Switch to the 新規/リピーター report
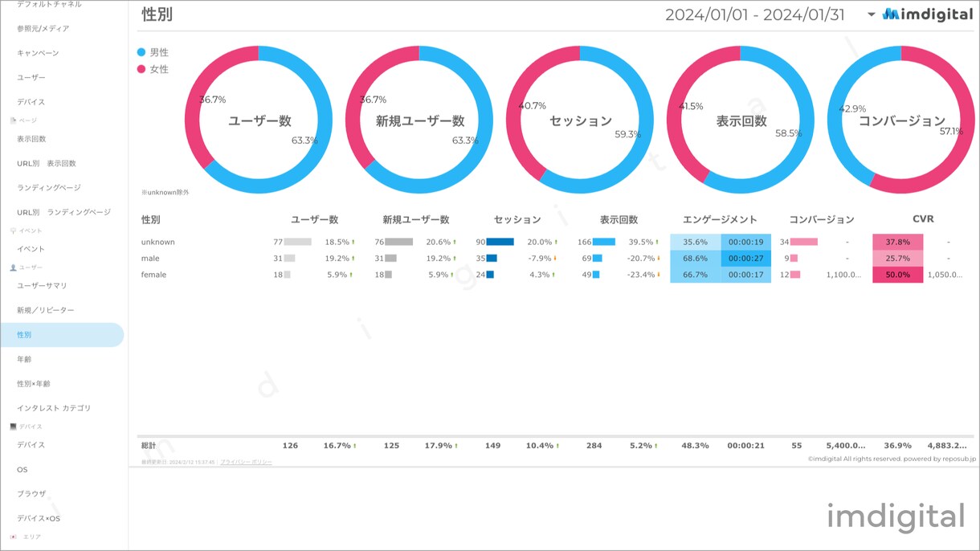This screenshot has width=980, height=551. pos(46,310)
